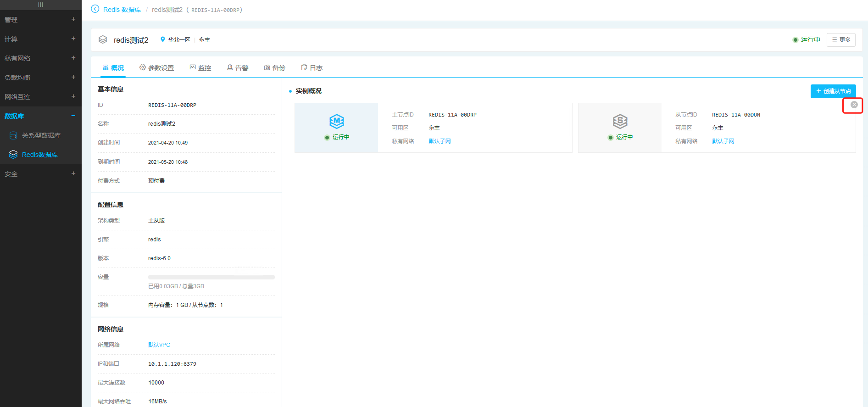Open master node's 默认子网 link
This screenshot has width=868, height=407.
click(440, 141)
